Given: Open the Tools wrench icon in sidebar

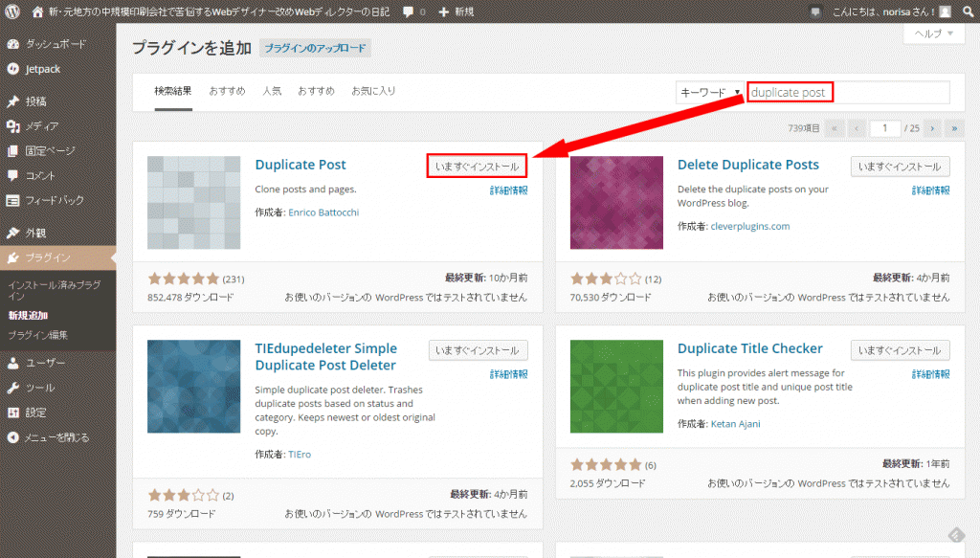Looking at the screenshot, I should click(13, 389).
